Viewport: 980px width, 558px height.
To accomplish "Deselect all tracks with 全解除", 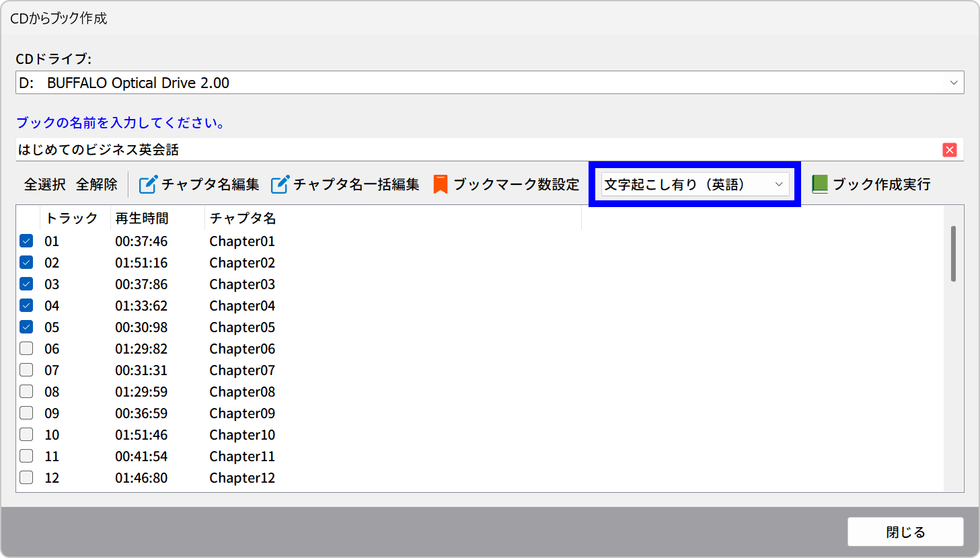I will (x=97, y=184).
